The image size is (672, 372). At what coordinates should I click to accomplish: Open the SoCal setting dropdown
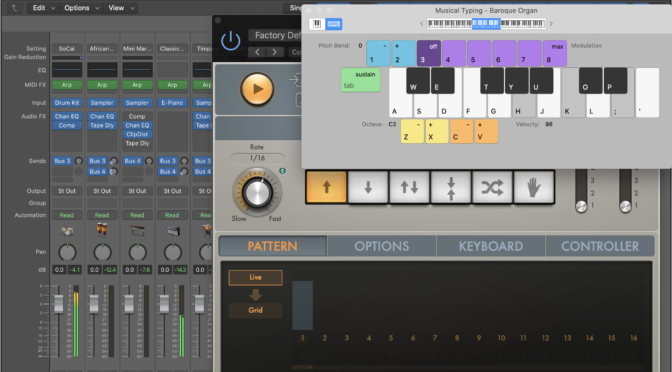click(x=67, y=48)
